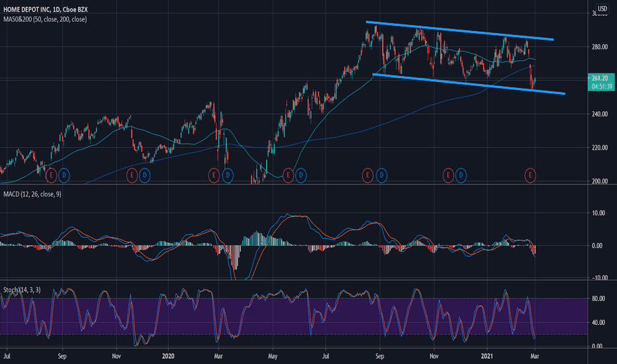Click the May label on time axis
617x364 pixels.
(x=273, y=356)
